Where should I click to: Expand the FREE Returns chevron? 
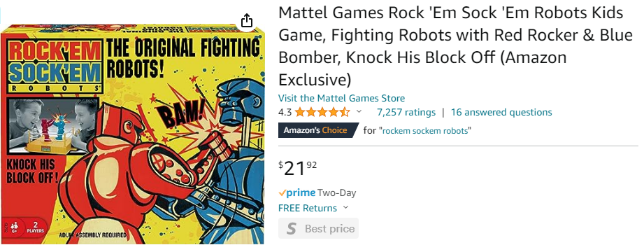click(345, 208)
